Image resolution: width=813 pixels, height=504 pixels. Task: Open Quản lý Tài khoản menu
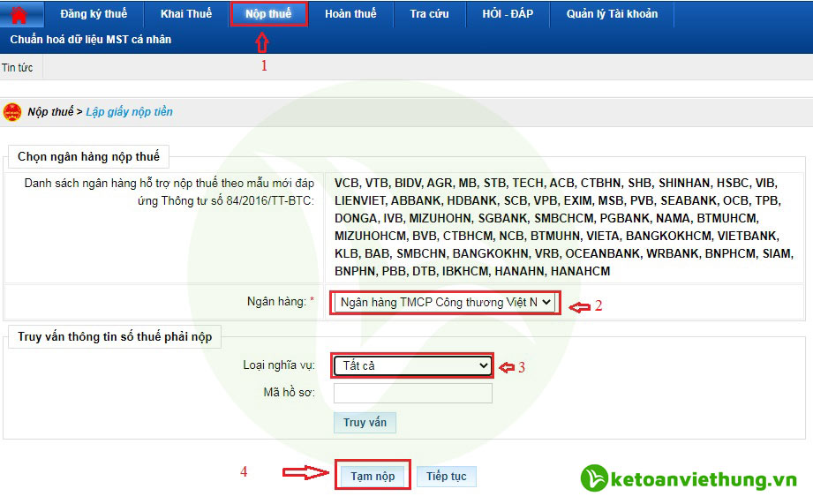(612, 14)
